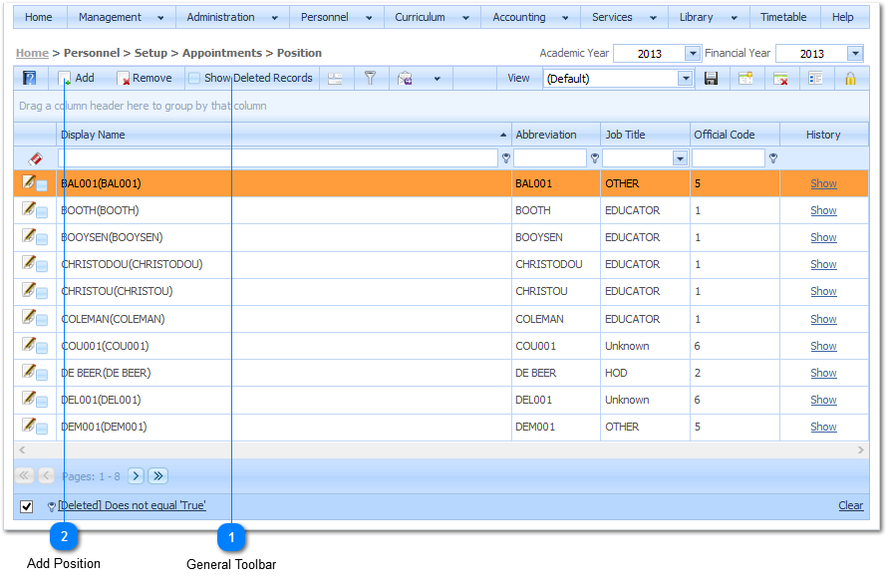888x588 pixels.
Task: Click the Display Name filter input
Action: click(x=277, y=158)
